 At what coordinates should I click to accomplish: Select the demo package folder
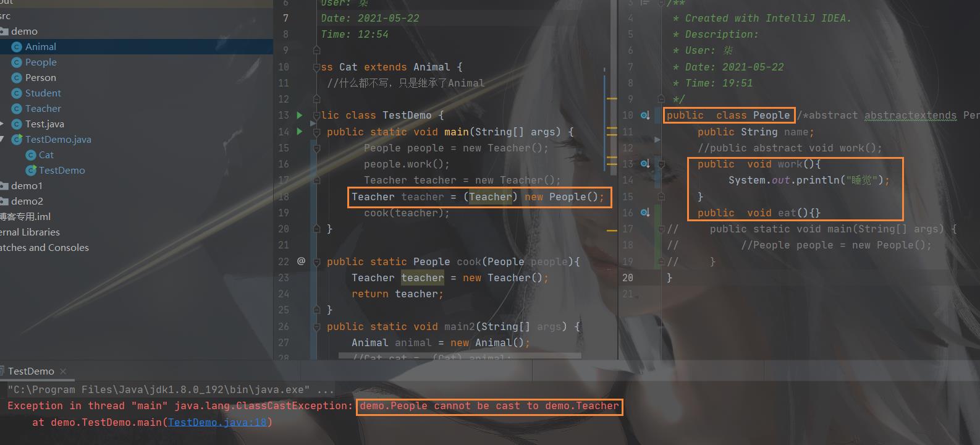[24, 31]
